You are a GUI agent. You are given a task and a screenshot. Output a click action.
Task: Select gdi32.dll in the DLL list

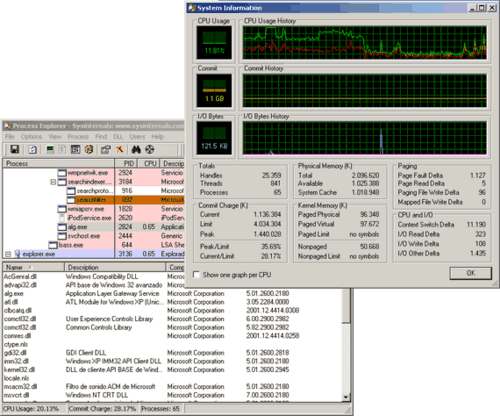[16, 353]
